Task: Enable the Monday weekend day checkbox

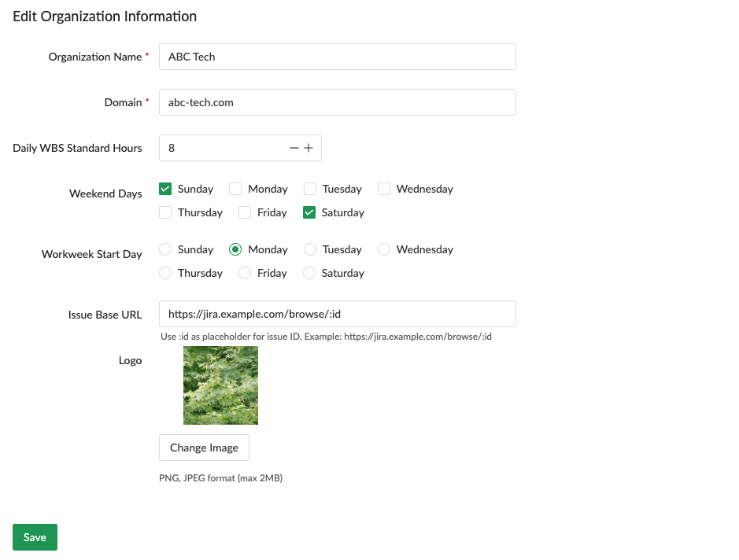Action: 235,189
